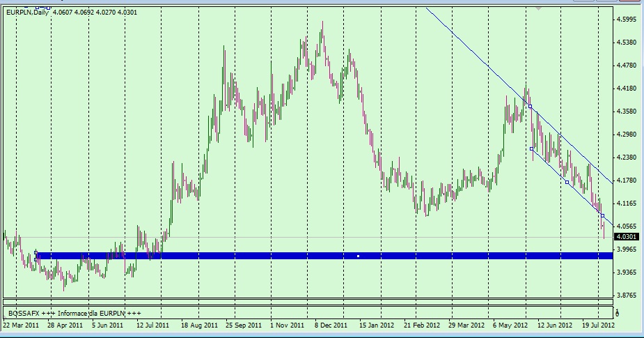Click the 4.2980 price scale label

pyautogui.click(x=629, y=135)
